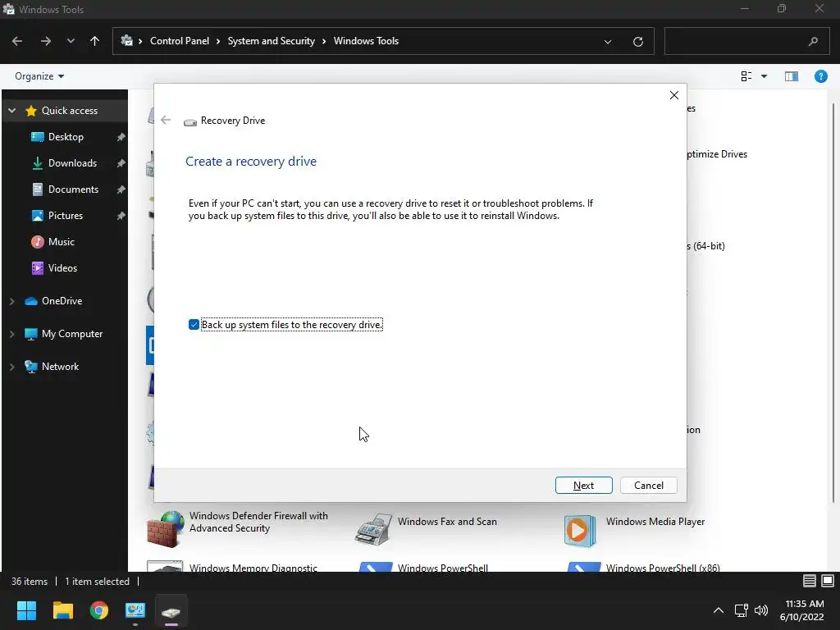This screenshot has width=840, height=630.
Task: Switch to Recovery Drive taskbar icon
Action: (x=171, y=610)
